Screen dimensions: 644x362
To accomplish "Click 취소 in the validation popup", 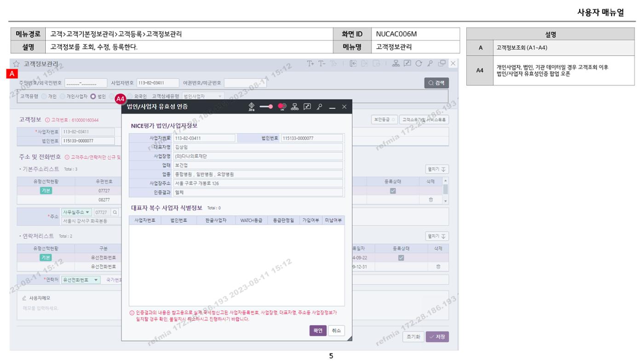I will (x=336, y=331).
